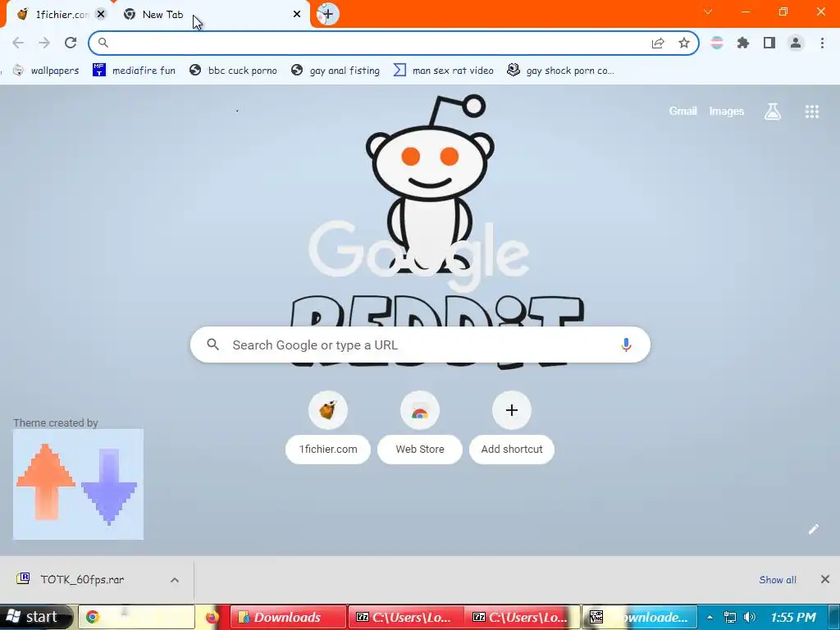Image resolution: width=840 pixels, height=630 pixels.
Task: Open the Images link
Action: click(727, 111)
